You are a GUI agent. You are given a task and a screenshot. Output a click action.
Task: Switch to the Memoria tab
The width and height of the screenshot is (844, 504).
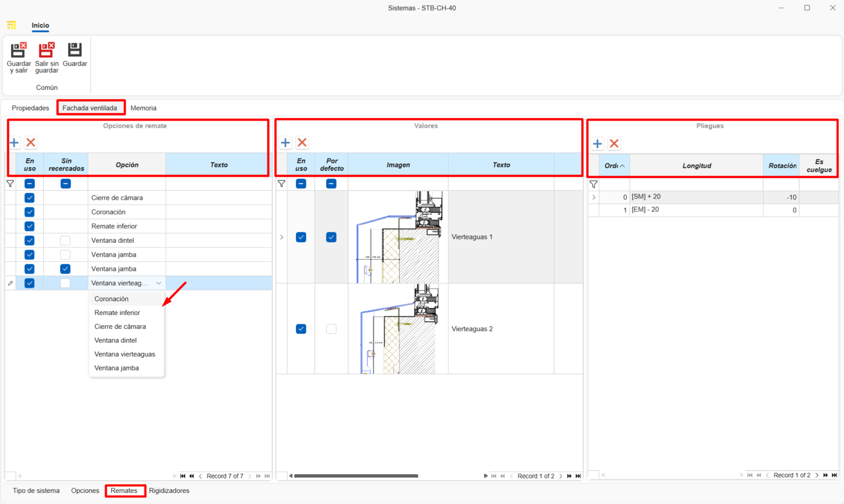(x=143, y=108)
